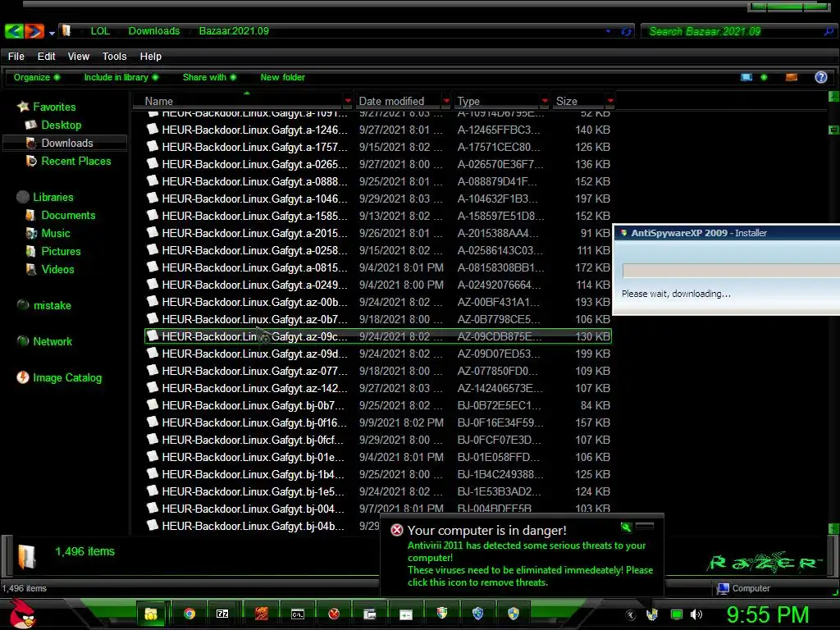Open the Size column filter arrow
This screenshot has height=630, width=840.
[610, 101]
